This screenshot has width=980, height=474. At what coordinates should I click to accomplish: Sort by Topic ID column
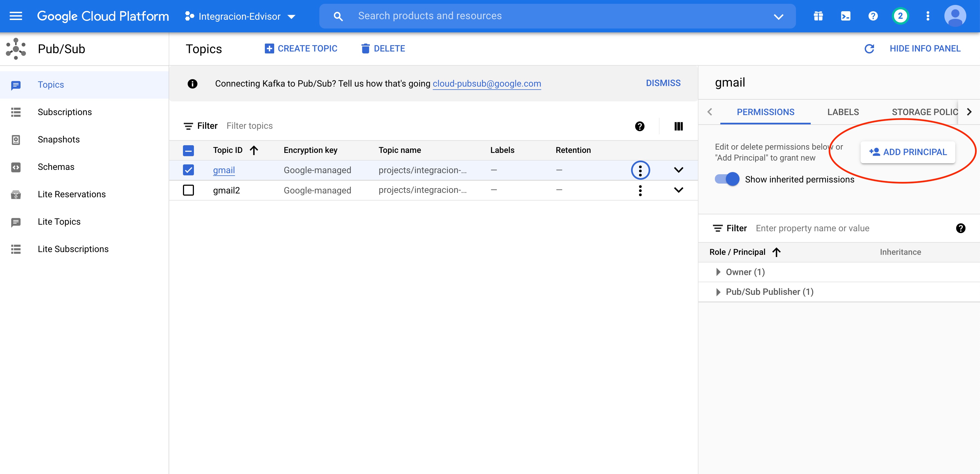pos(235,150)
